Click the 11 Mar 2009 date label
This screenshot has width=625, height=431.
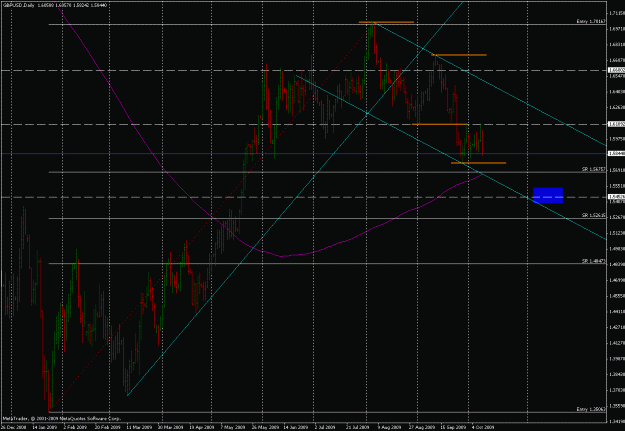click(x=138, y=427)
